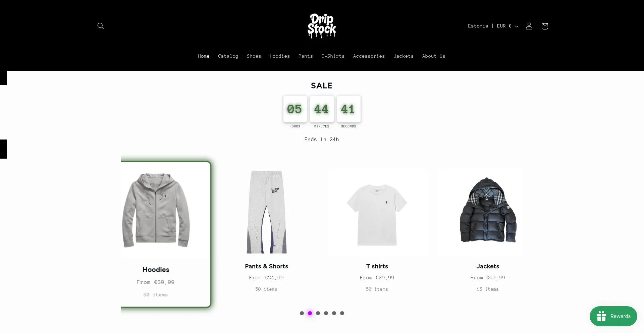Click the Drip Stock logo
Viewport: 644px width, 333px height.
click(322, 26)
